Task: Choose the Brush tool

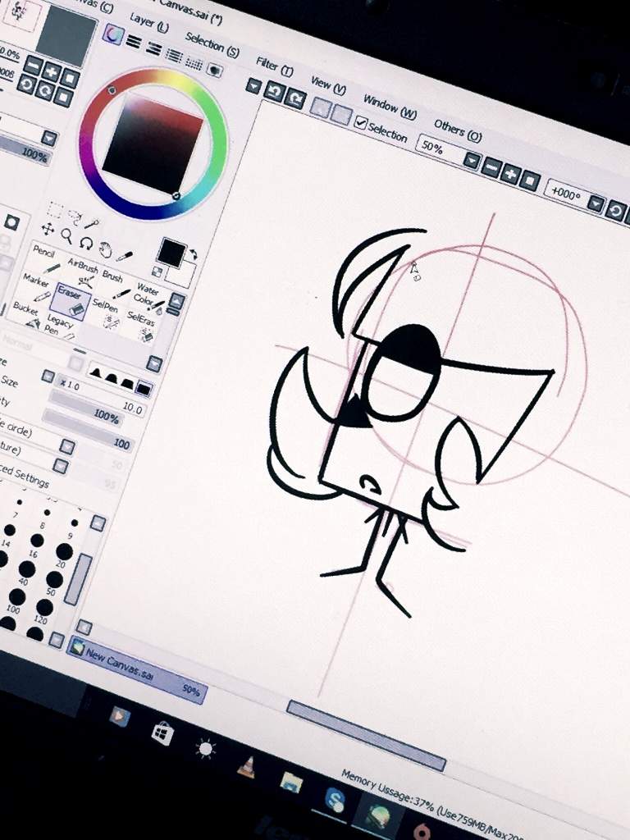Action: (116, 284)
